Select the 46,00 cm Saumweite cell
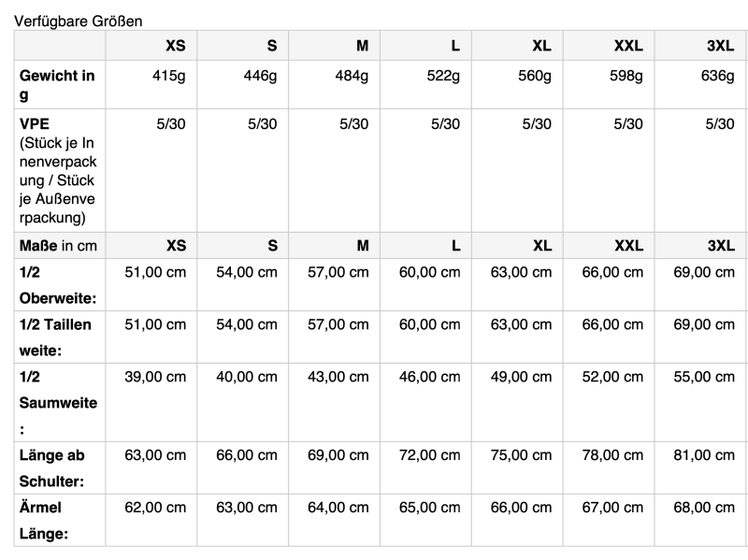The width and height of the screenshot is (748, 560). click(x=430, y=376)
